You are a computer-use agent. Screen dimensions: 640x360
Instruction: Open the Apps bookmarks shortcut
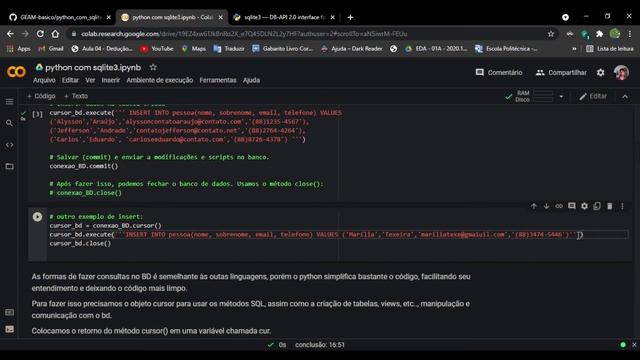[x=18, y=49]
